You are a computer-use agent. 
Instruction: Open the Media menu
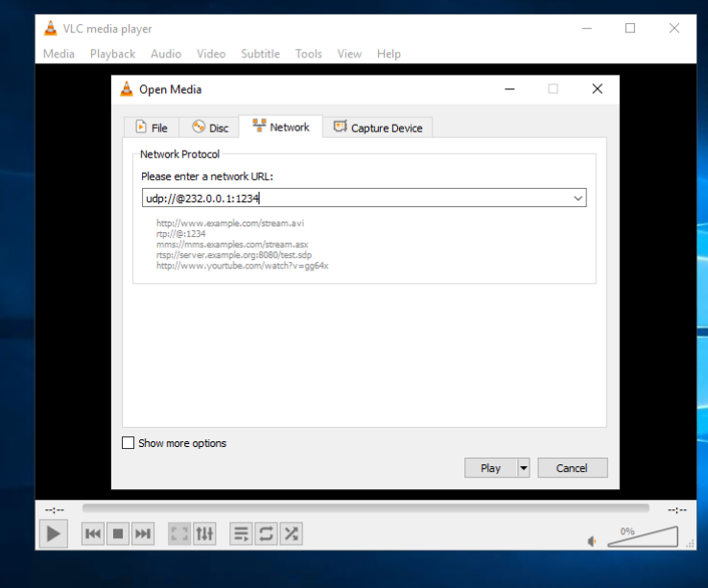tap(59, 54)
